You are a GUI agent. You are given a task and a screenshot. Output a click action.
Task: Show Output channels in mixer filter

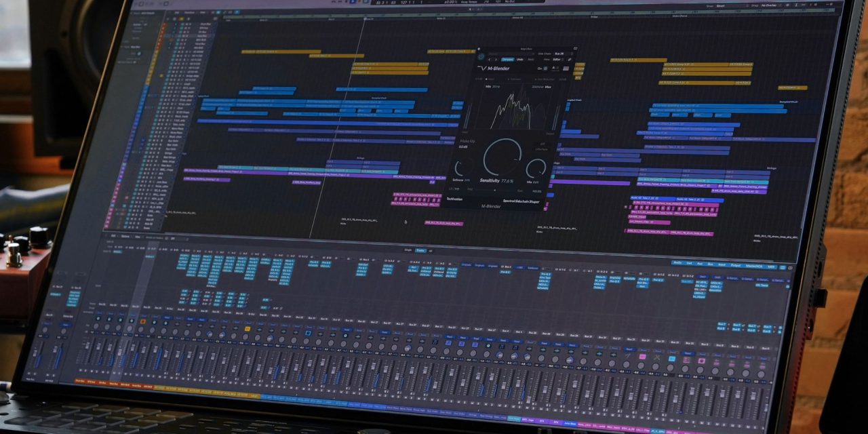pyautogui.click(x=736, y=266)
